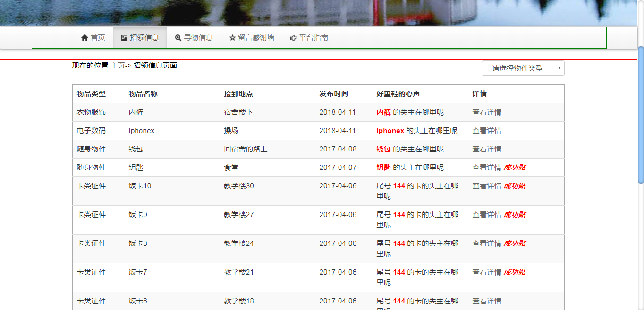The height and width of the screenshot is (310, 644).
Task: Click 成功贴 in the 饭卡7 row
Action: coord(515,272)
